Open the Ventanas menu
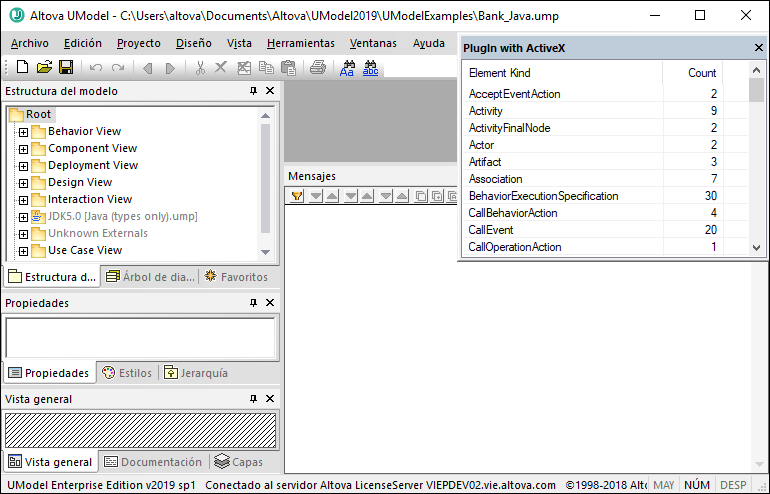This screenshot has width=770, height=494. click(373, 43)
